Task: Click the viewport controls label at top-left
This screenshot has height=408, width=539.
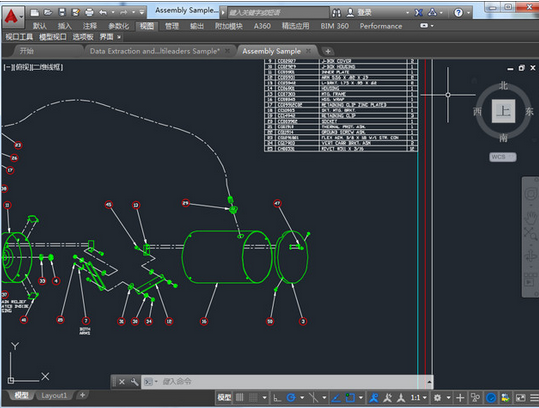Action: pos(33,67)
